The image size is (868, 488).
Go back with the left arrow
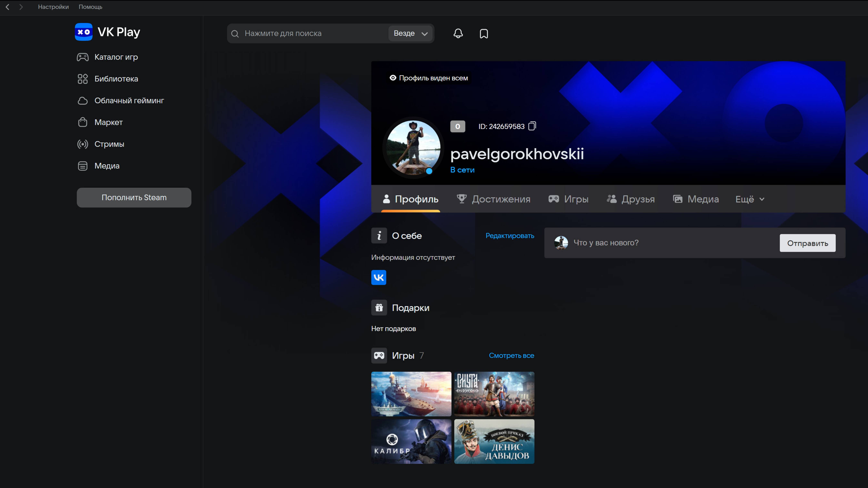click(x=7, y=7)
